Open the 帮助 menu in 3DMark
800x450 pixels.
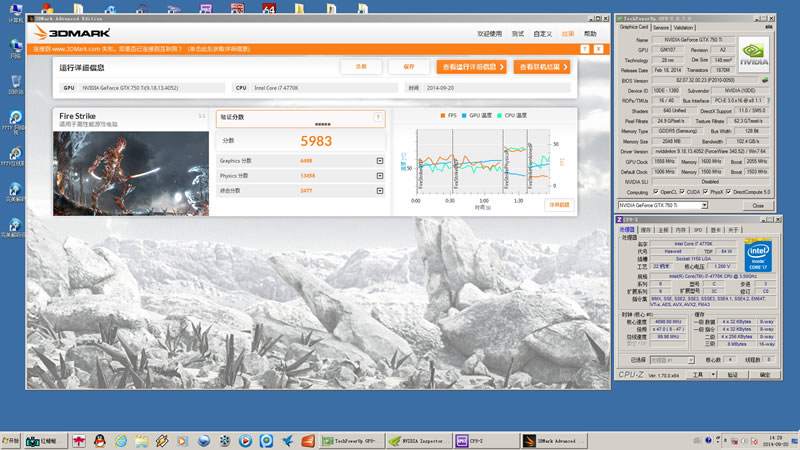point(591,33)
